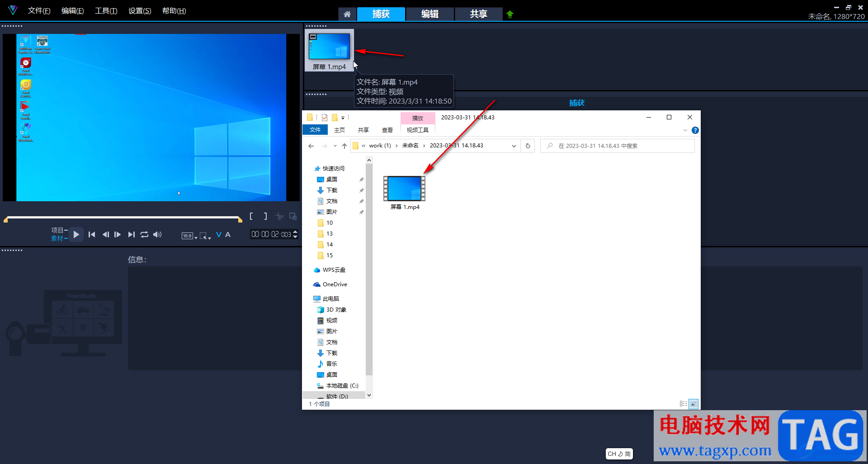Expand the Explorer ribbon chevron
The image size is (868, 464).
coord(685,130)
